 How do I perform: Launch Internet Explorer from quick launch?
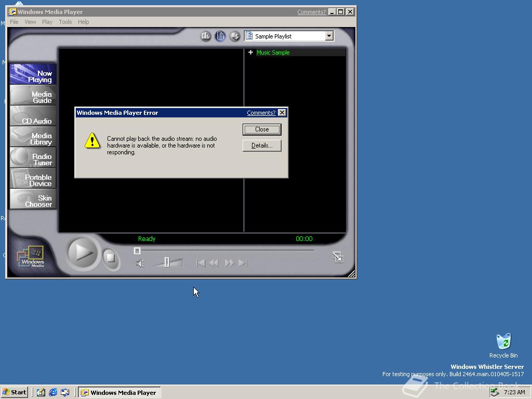pyautogui.click(x=53, y=393)
